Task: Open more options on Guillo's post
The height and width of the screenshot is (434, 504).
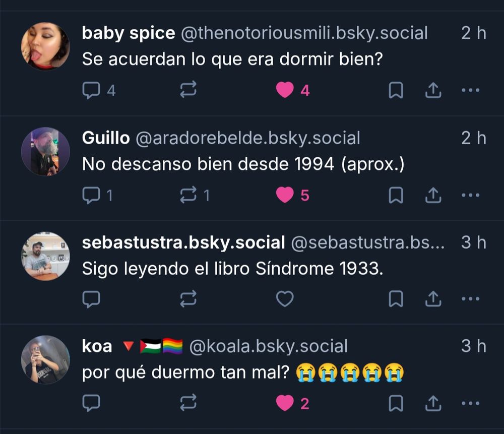Action: 470,195
